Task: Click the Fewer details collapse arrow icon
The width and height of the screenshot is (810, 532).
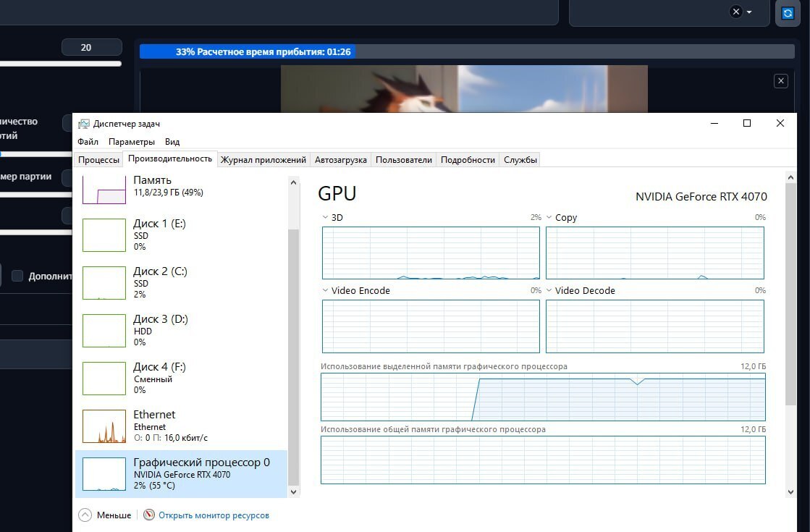Action: click(85, 515)
